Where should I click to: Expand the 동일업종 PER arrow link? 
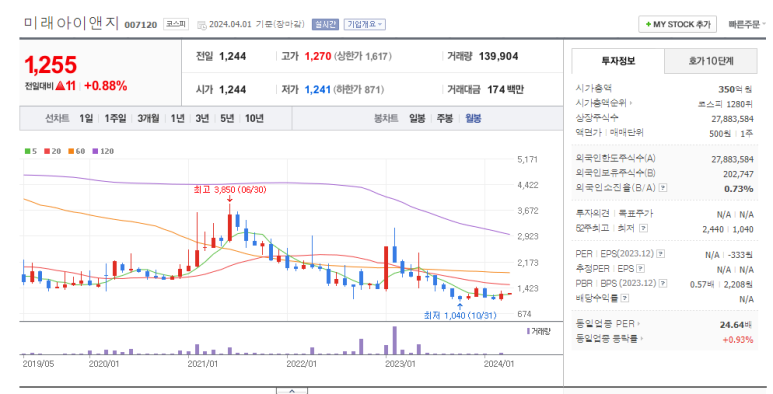tap(608, 323)
